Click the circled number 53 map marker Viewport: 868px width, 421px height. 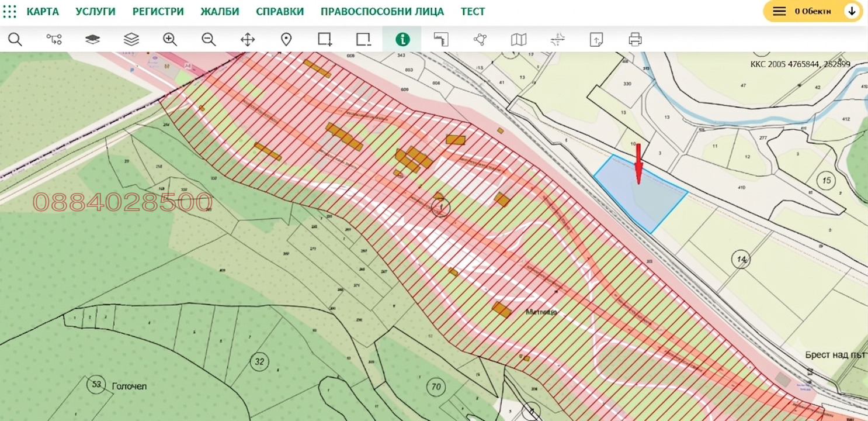(x=95, y=384)
